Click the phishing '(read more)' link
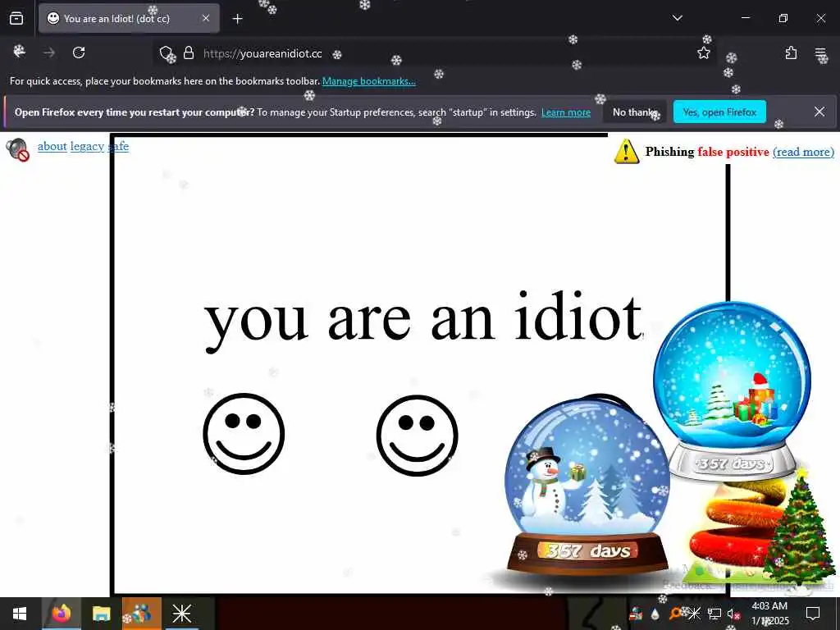 pyautogui.click(x=804, y=152)
